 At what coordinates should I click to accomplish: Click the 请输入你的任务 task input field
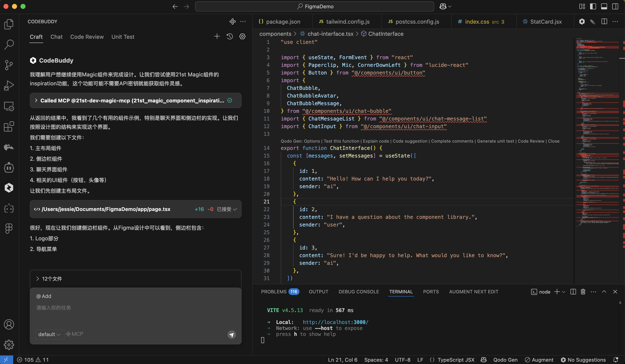pyautogui.click(x=53, y=308)
